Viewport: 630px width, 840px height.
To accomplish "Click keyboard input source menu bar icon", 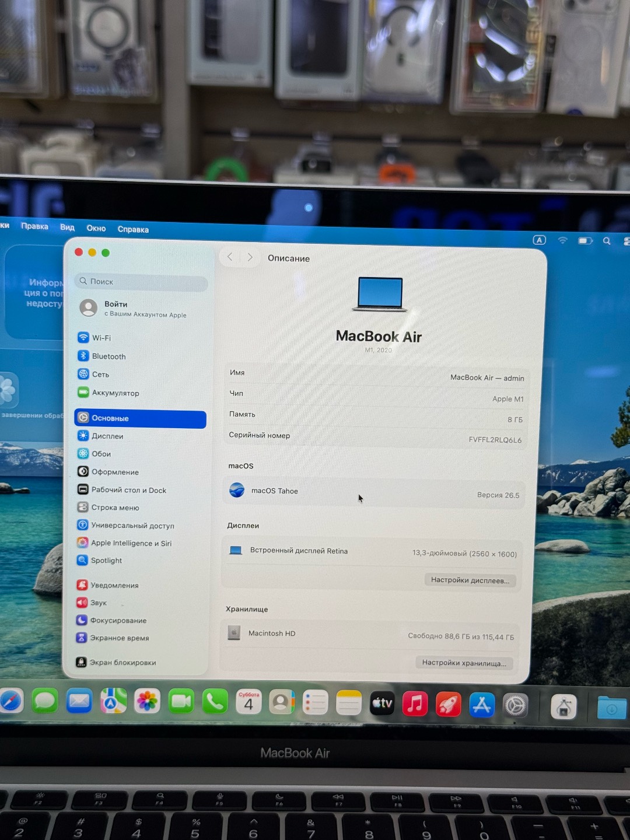I will [x=540, y=240].
